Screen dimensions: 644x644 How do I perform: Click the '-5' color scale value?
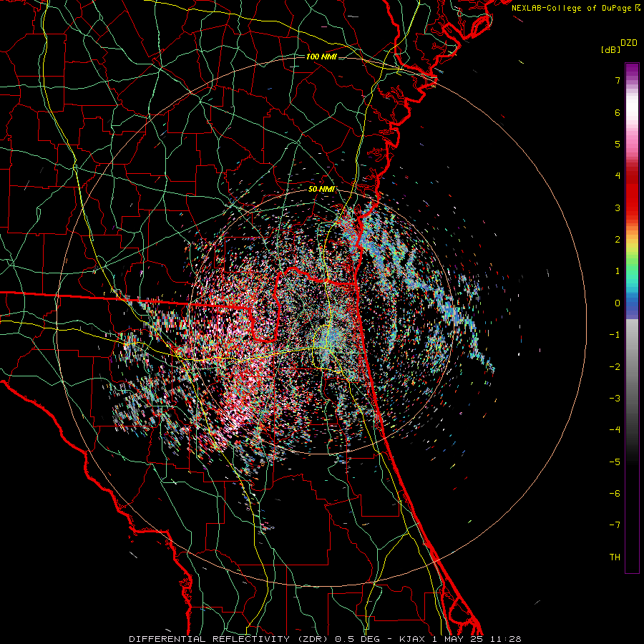(615, 462)
